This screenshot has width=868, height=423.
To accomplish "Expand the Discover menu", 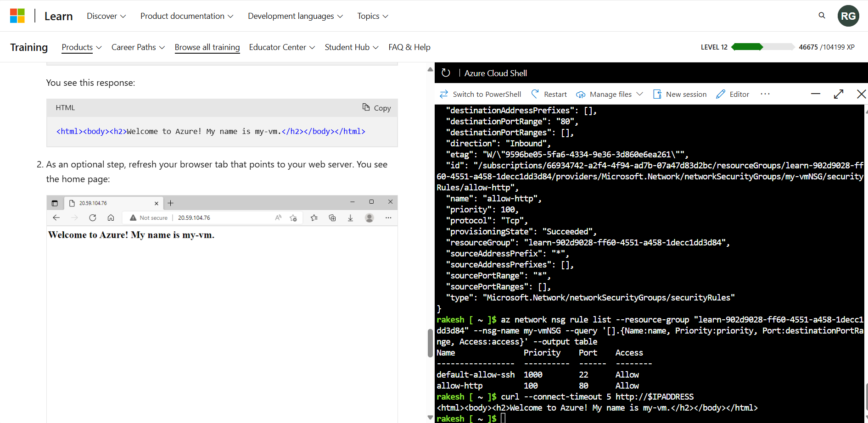I will (106, 16).
